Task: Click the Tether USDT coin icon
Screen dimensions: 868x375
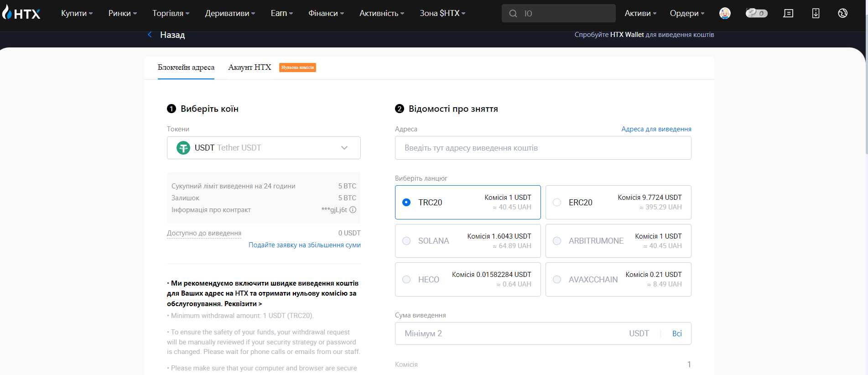Action: (183, 148)
